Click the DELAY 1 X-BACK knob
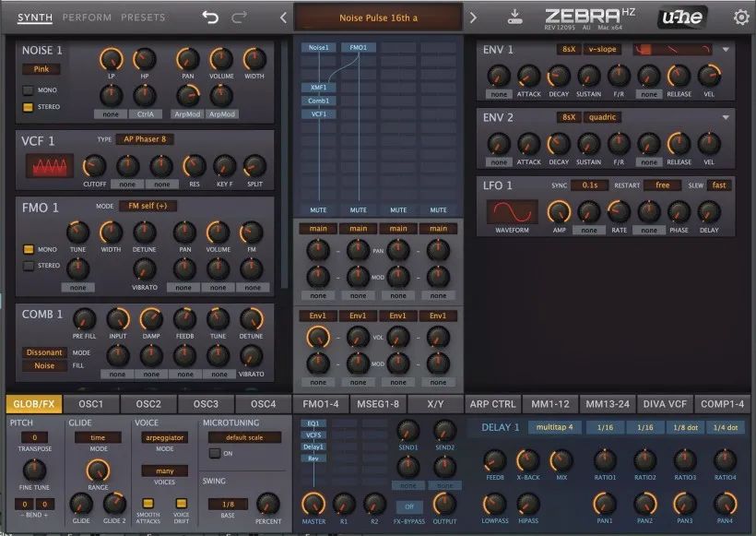Image resolution: width=756 pixels, height=536 pixels. click(528, 460)
